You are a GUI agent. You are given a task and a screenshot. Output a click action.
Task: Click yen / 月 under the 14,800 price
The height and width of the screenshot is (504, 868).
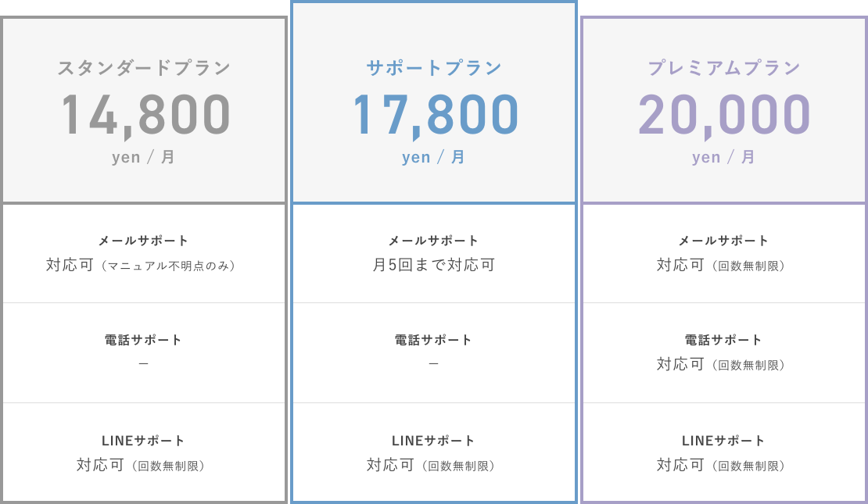point(144,157)
